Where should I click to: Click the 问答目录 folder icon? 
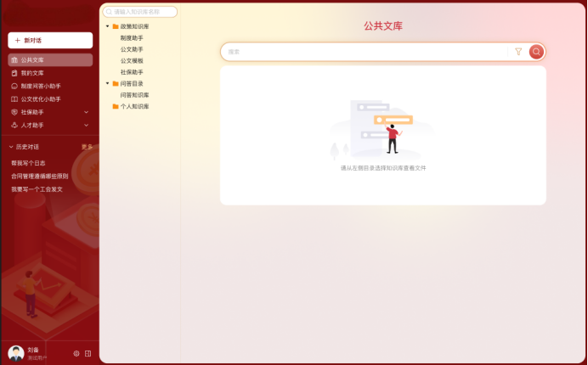tap(116, 84)
